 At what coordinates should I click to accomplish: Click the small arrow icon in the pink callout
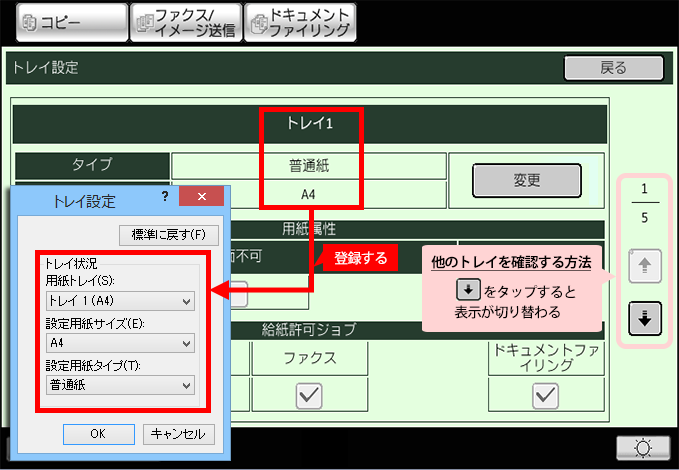(467, 290)
